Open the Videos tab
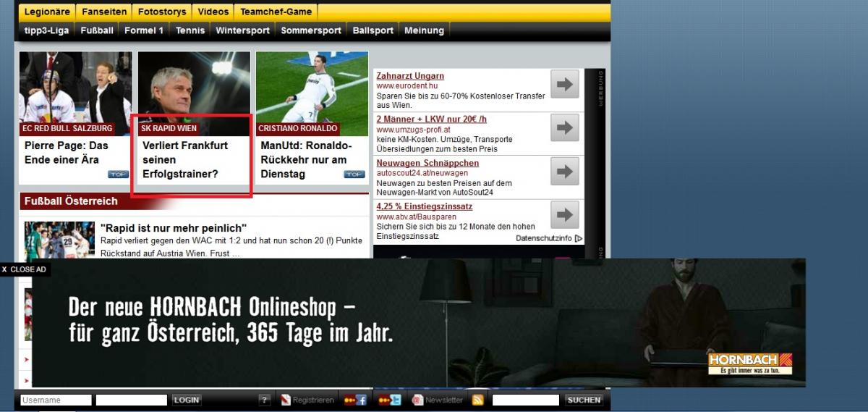868x412 pixels. point(213,12)
